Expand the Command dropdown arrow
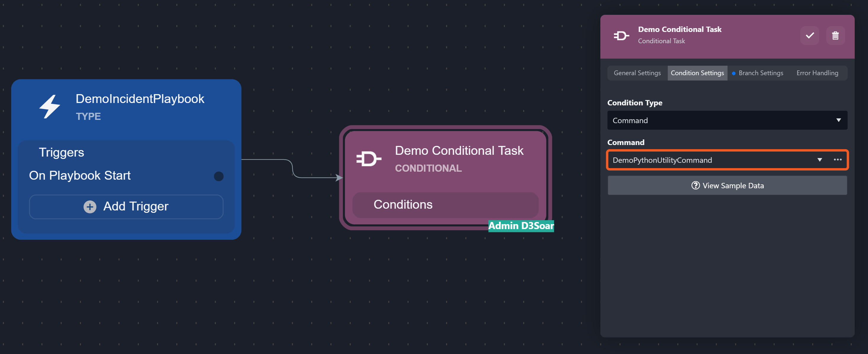 tap(819, 160)
